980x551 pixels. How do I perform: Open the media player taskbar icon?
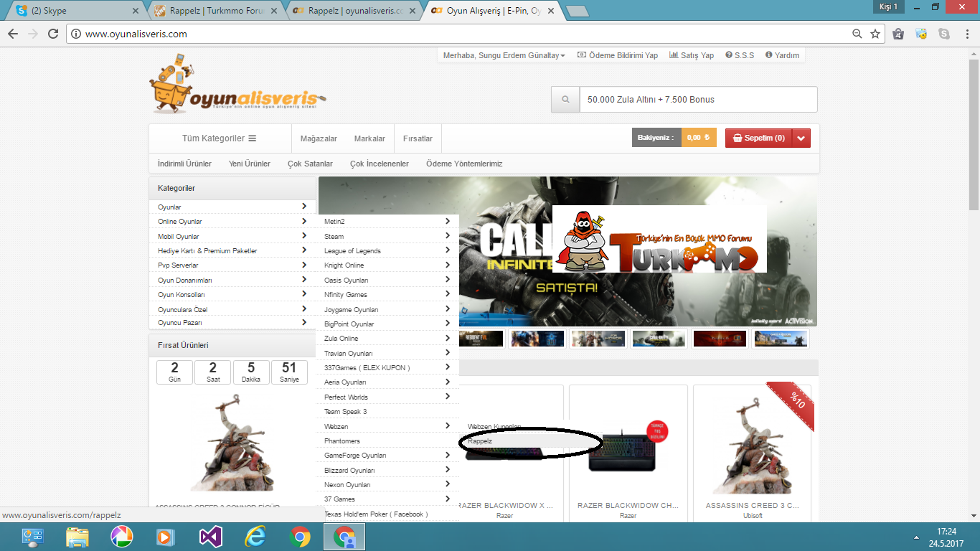tap(166, 537)
